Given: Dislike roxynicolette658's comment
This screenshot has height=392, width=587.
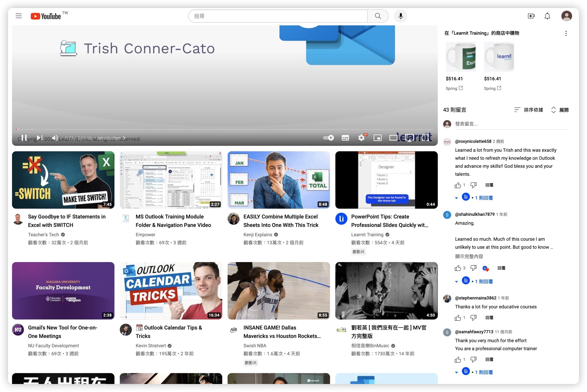Looking at the screenshot, I should (x=473, y=185).
